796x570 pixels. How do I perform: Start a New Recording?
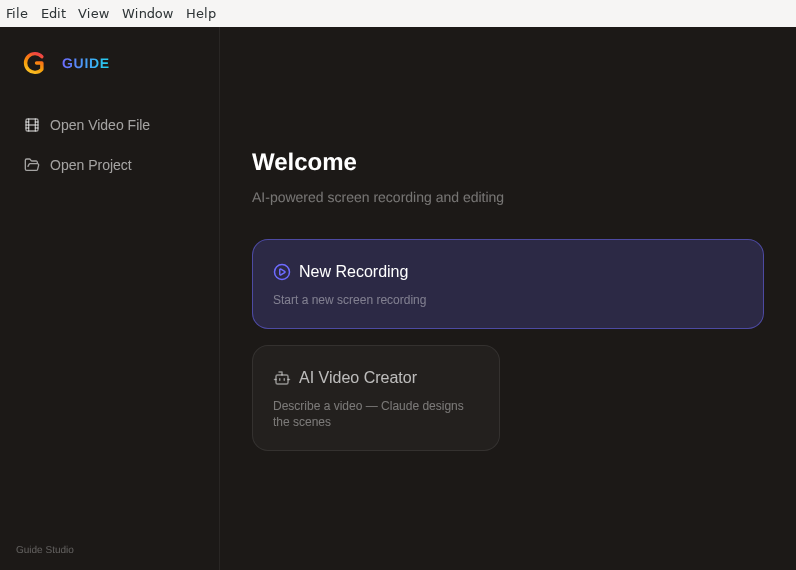point(508,284)
